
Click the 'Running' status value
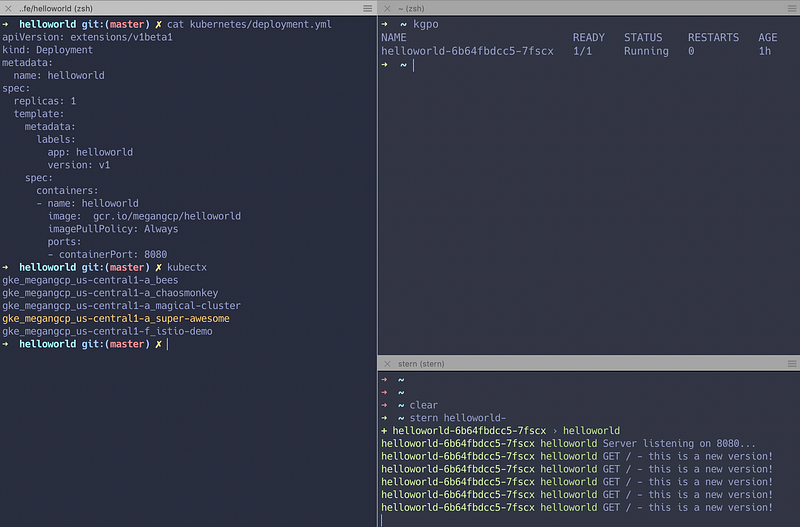[x=646, y=51]
